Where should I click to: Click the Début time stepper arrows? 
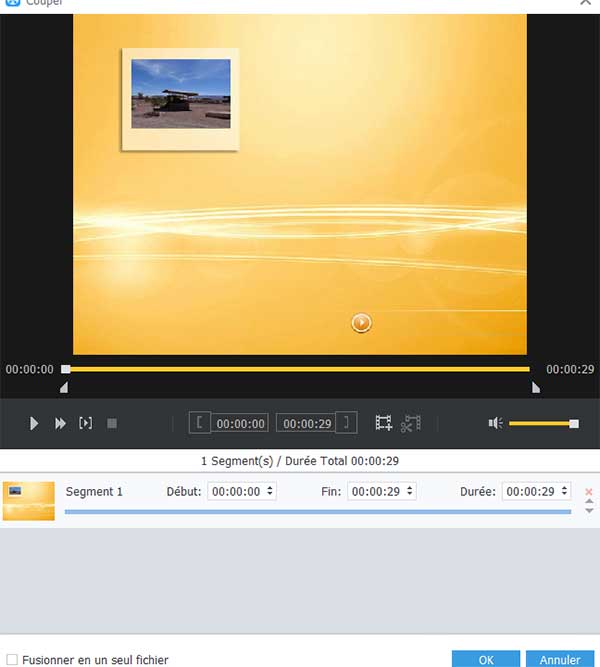click(x=270, y=492)
